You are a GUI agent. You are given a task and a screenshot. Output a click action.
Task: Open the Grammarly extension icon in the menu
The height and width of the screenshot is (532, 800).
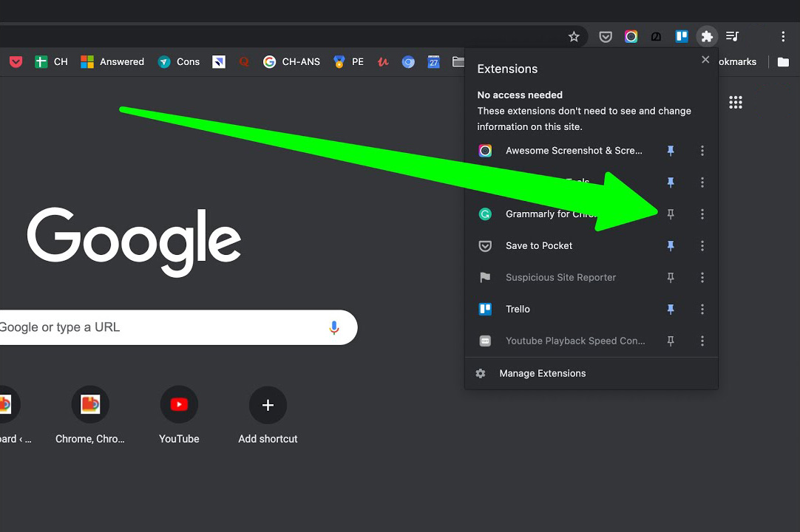point(485,214)
